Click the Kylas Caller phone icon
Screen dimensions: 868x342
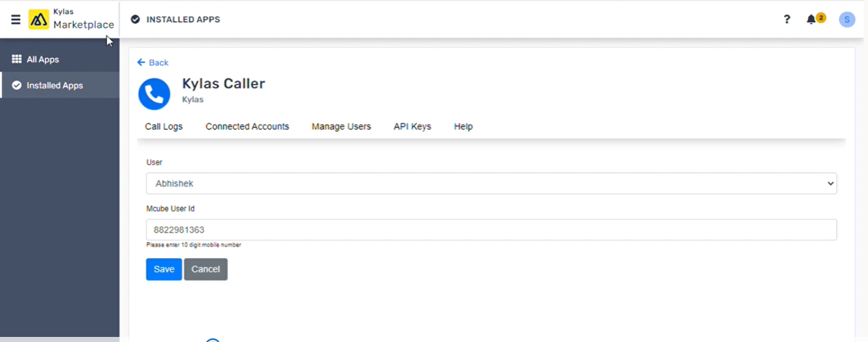click(154, 93)
